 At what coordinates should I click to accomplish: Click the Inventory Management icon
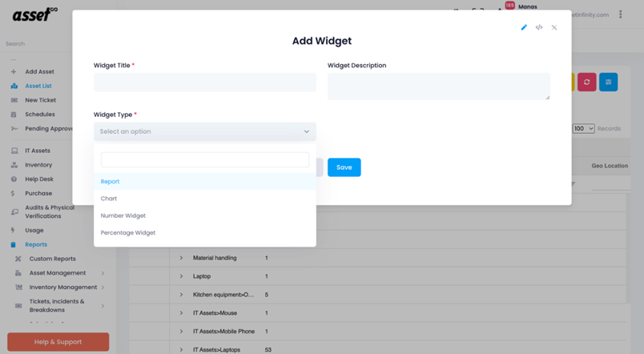(18, 288)
